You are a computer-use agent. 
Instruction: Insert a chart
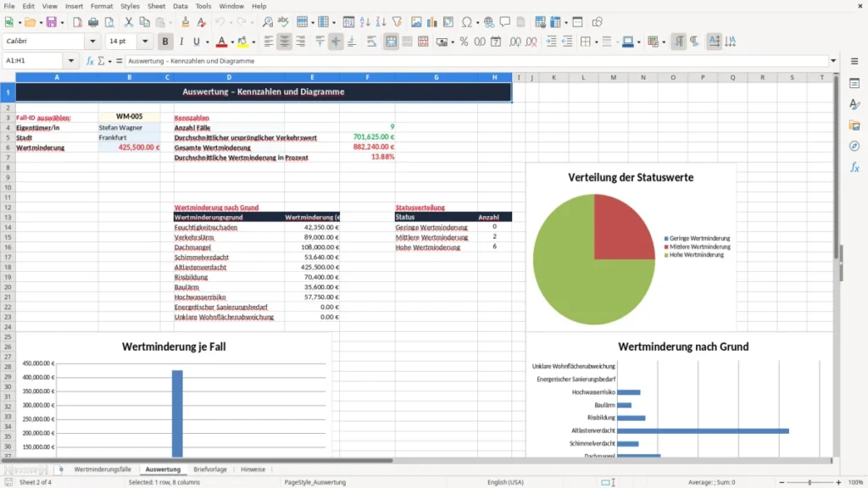click(432, 22)
